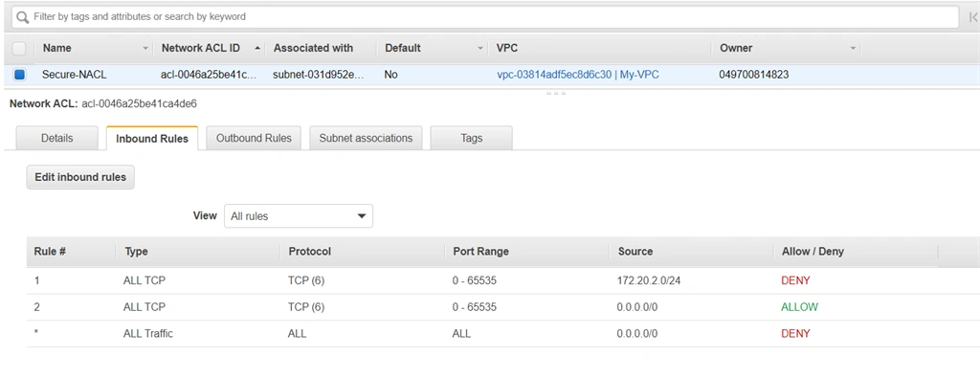
Task: Click the acl-0046a25be41c... ID cell
Action: [209, 75]
